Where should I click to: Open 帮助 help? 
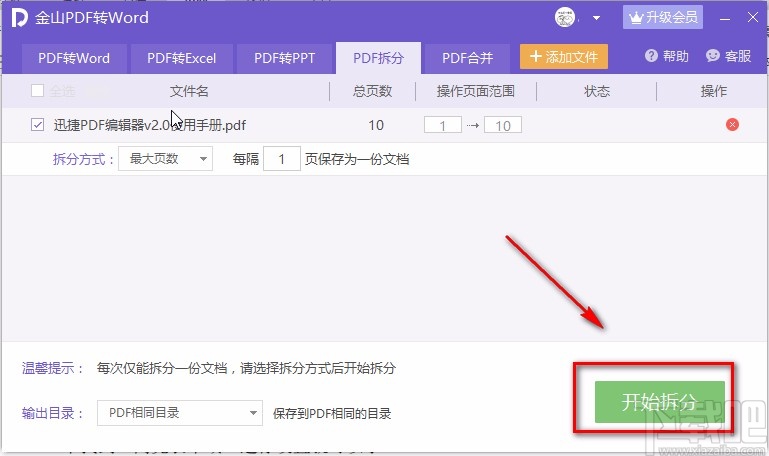666,56
